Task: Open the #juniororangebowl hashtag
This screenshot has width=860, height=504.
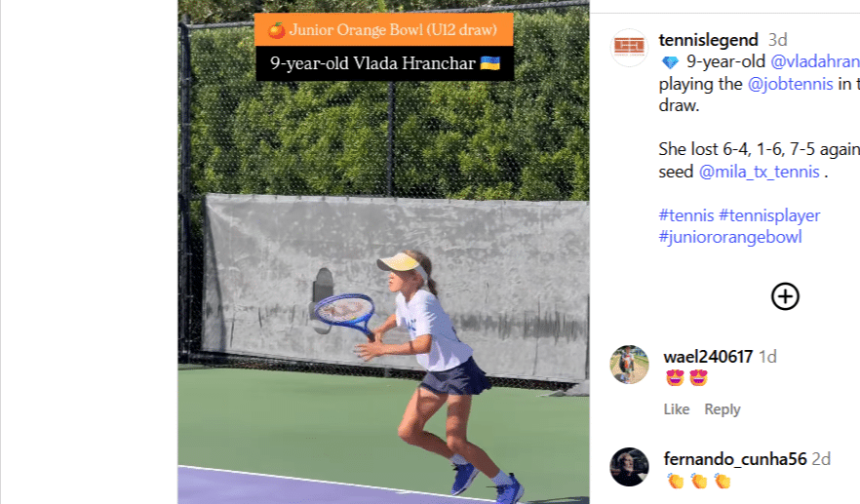Action: 730,237
